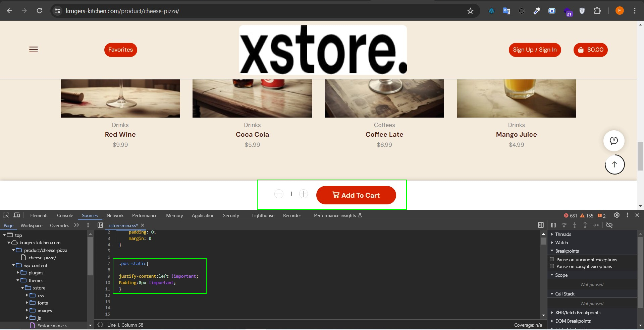Click the pause script execution icon
Image resolution: width=644 pixels, height=330 pixels.
553,225
